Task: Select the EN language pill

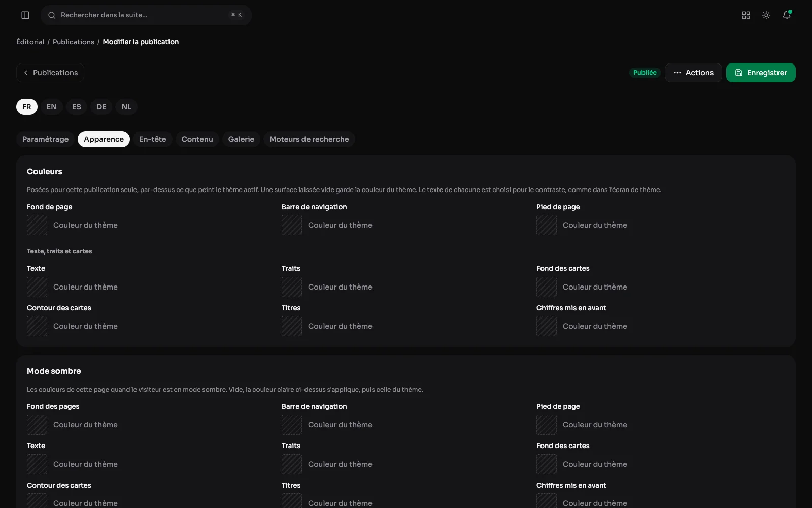Action: point(52,107)
